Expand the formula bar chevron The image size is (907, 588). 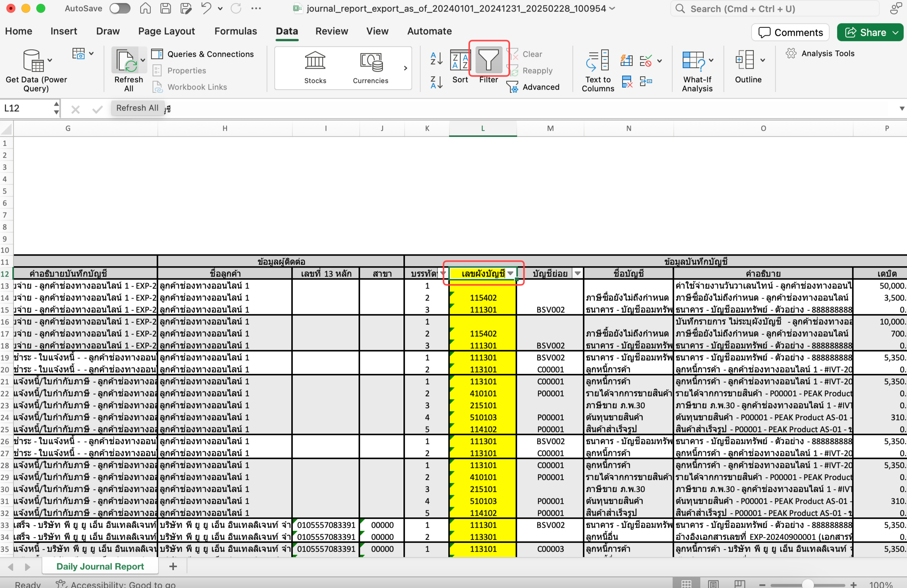(x=902, y=109)
